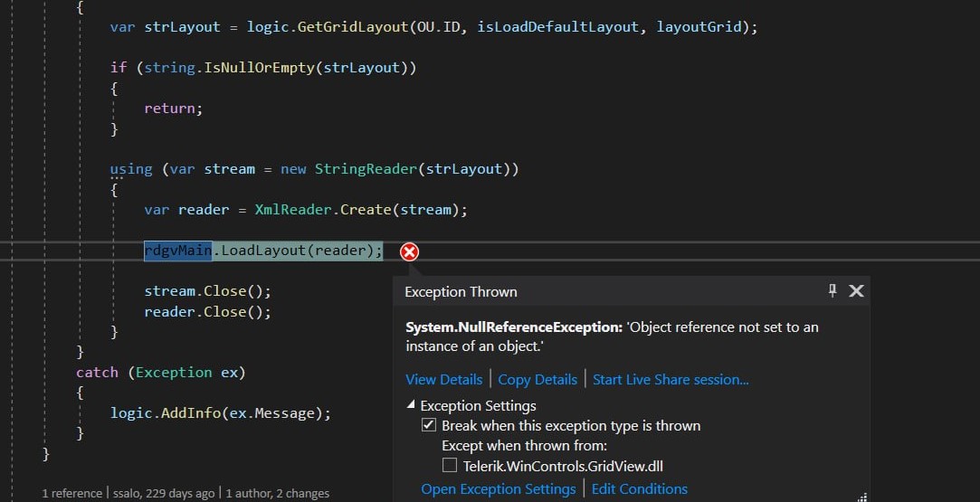The image size is (980, 502).
Task: Click the return statement
Action: [173, 108]
